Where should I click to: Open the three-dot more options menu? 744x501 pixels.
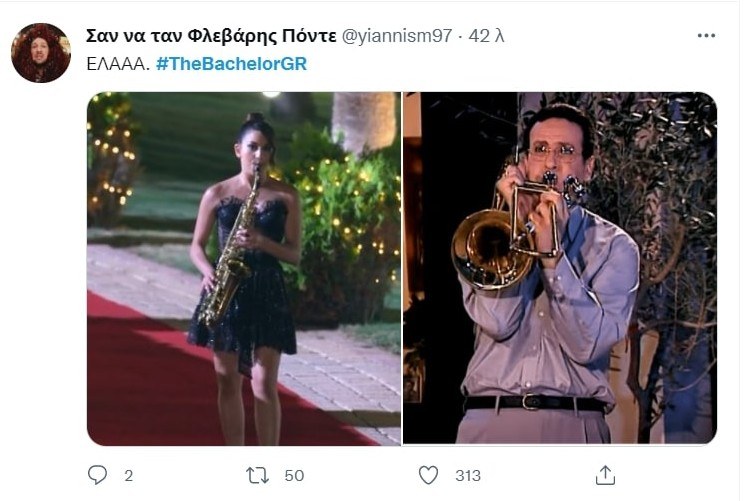[706, 36]
